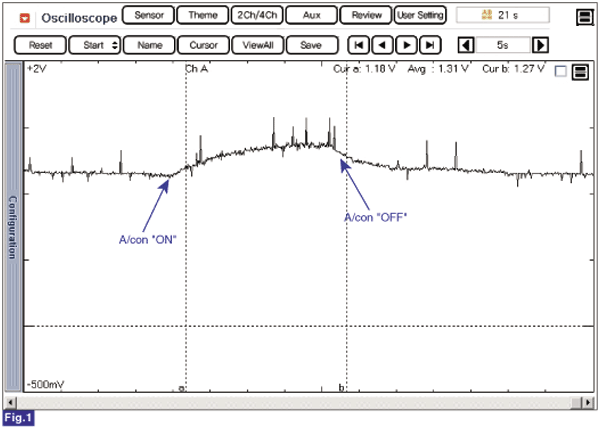
Task: Click the Reset button
Action: point(40,45)
